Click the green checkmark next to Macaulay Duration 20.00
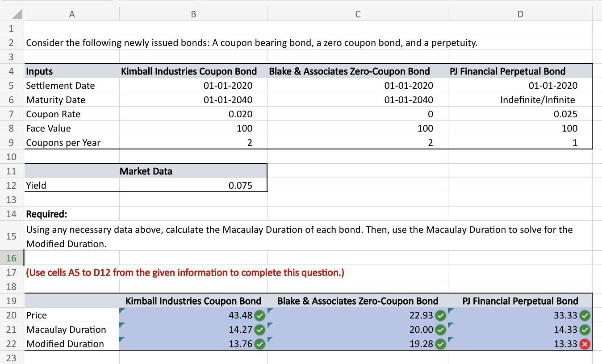The image size is (602, 364). click(x=440, y=330)
